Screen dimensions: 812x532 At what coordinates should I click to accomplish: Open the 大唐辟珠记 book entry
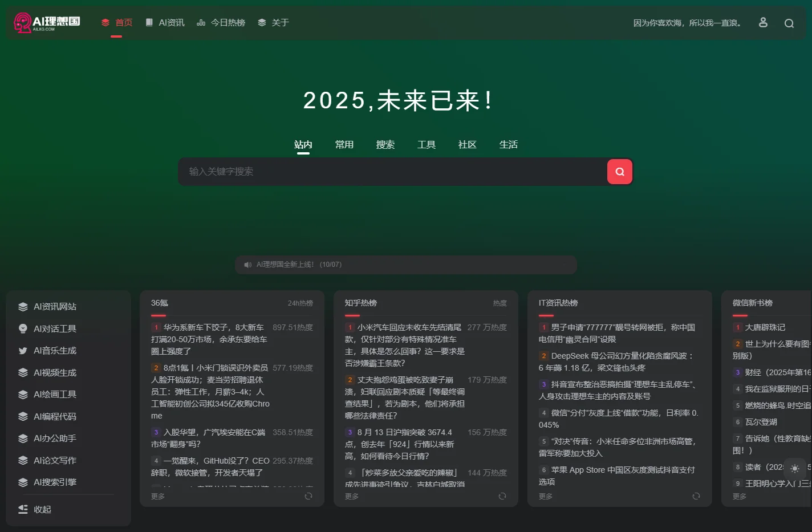[x=765, y=327]
